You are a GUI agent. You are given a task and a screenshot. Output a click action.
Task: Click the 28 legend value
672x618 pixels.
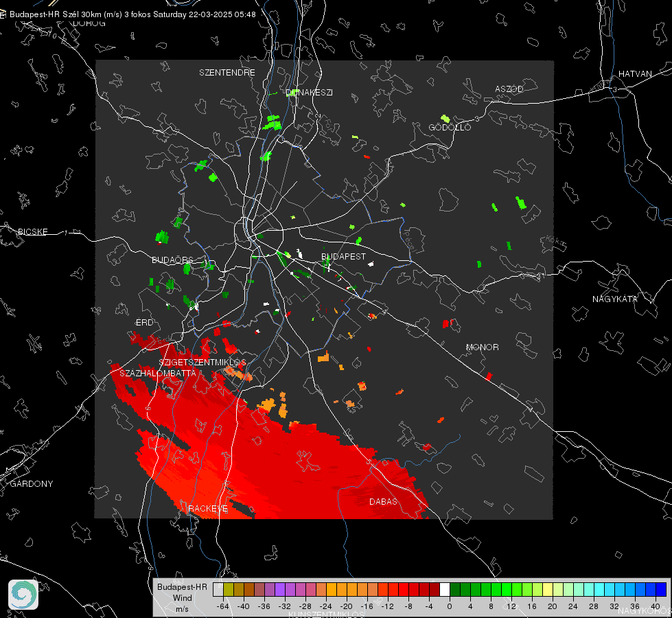594,606
